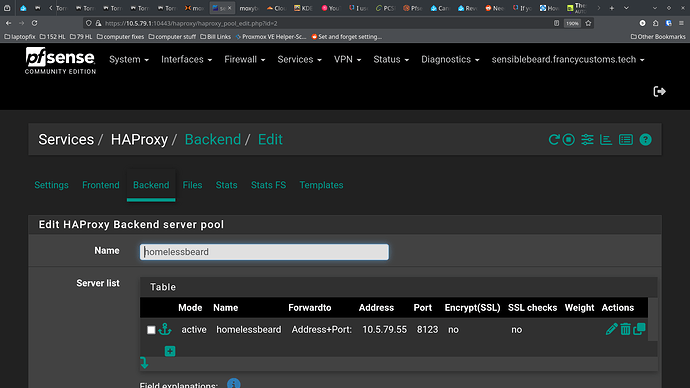
Task: List all tabs chevron
Action: (x=626, y=8)
